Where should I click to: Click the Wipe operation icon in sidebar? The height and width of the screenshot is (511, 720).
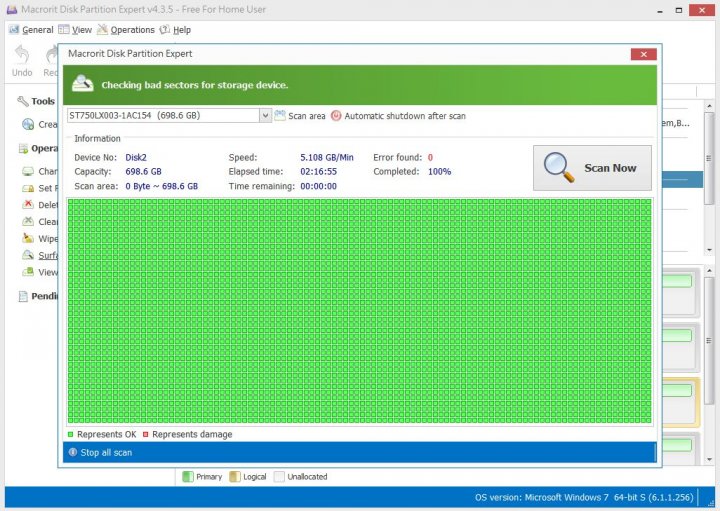pyautogui.click(x=28, y=238)
